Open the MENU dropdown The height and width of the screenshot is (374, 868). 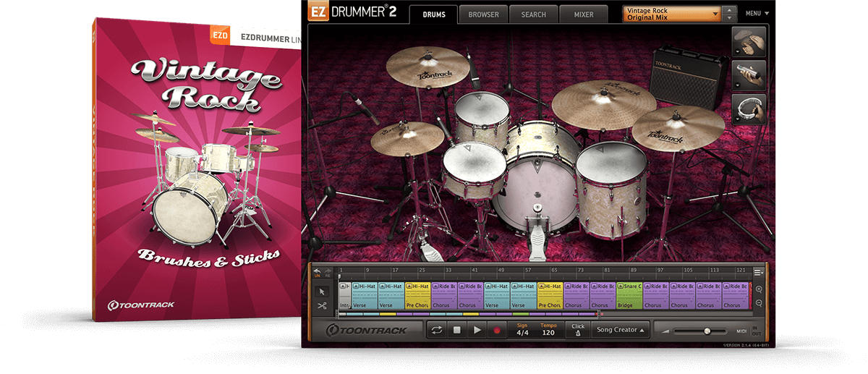(757, 14)
